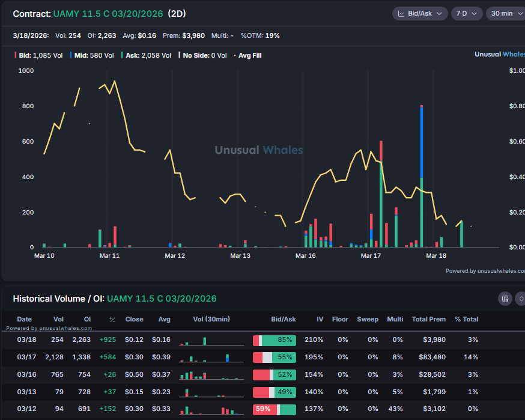Click the % Total column header
This screenshot has width=525, height=420.
coord(466,319)
